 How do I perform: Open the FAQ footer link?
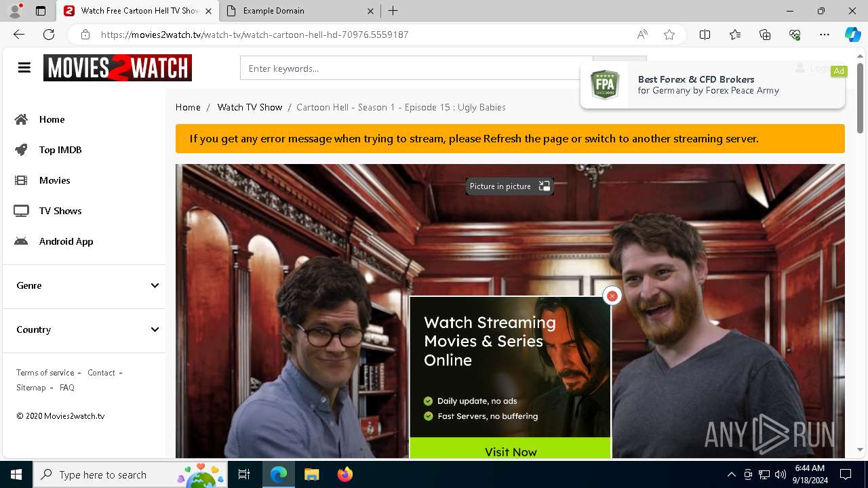click(x=67, y=388)
